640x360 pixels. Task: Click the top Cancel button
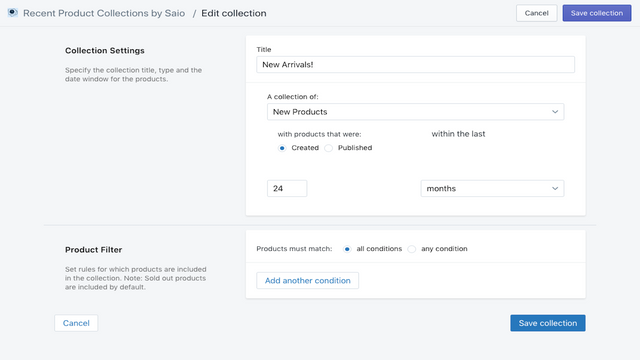click(x=536, y=13)
